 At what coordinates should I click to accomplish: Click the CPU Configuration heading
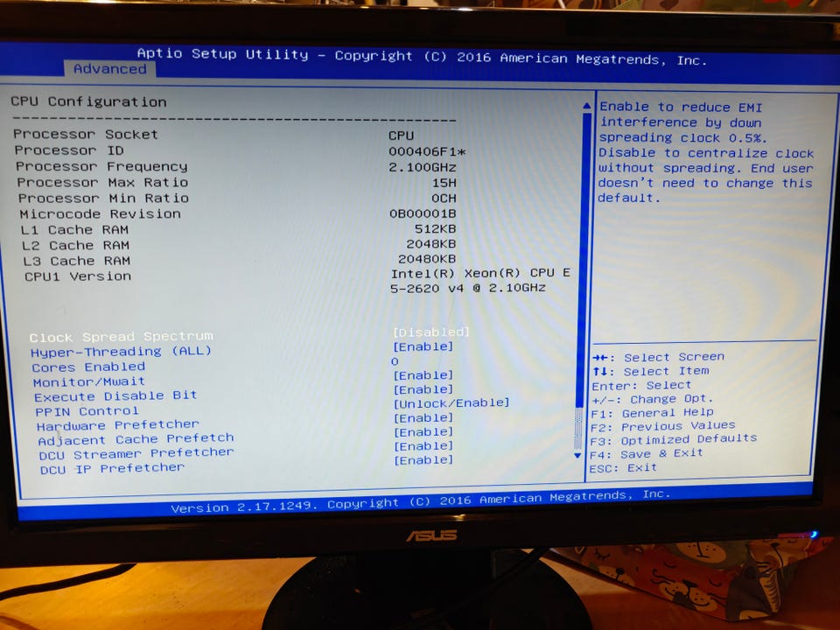(x=88, y=101)
